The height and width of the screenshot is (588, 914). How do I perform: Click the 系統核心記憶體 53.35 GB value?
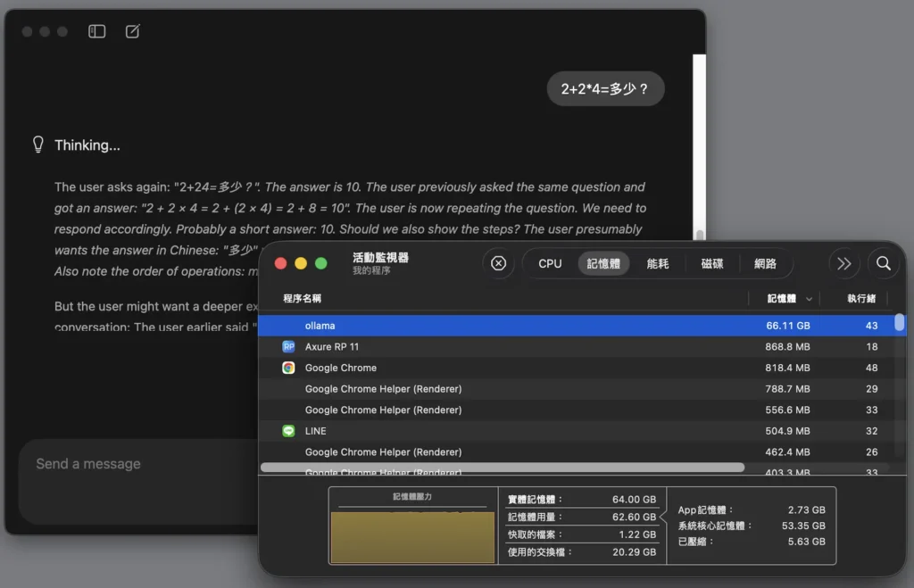click(x=803, y=526)
